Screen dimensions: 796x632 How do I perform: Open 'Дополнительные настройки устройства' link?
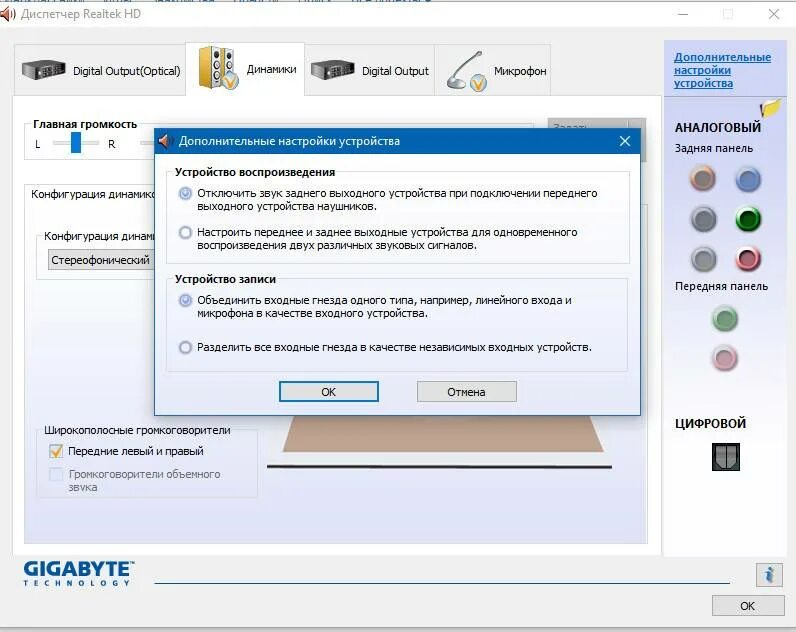tap(722, 71)
